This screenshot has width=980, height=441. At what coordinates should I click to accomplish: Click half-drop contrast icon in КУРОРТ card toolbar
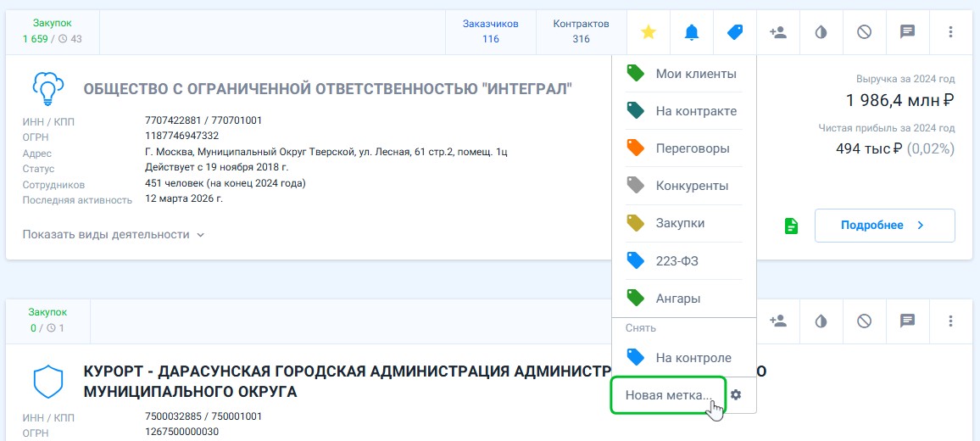[821, 321]
